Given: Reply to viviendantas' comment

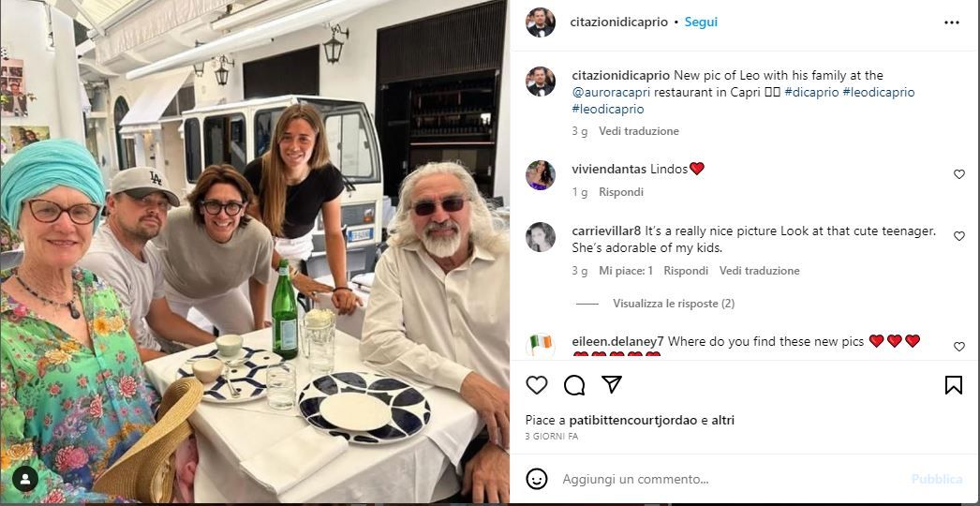Looking at the screenshot, I should [621, 192].
